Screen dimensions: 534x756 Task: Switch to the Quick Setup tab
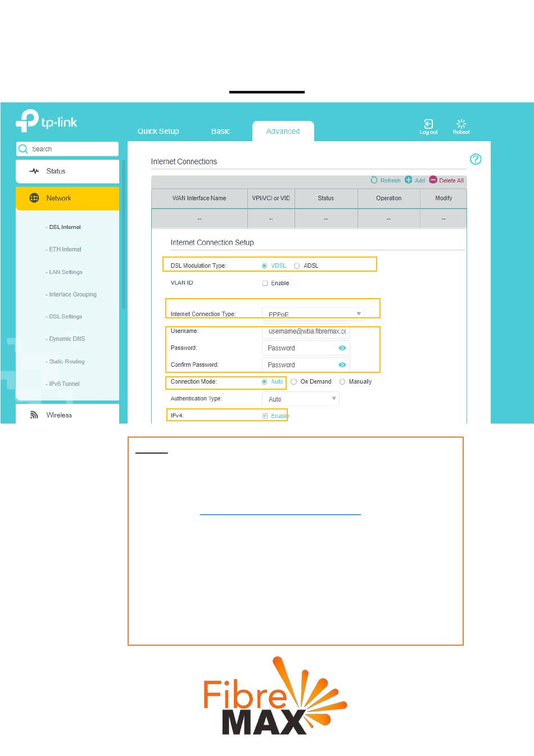[x=158, y=132]
